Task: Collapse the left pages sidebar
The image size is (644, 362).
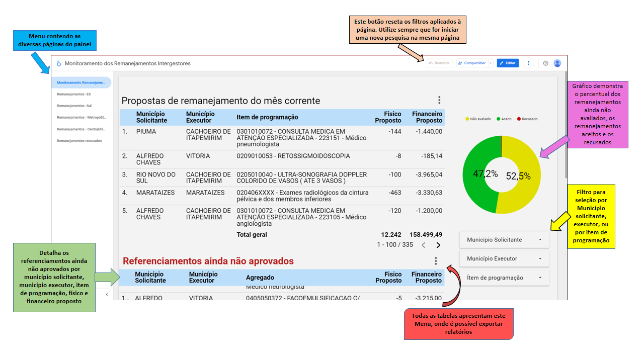Action: click(107, 295)
